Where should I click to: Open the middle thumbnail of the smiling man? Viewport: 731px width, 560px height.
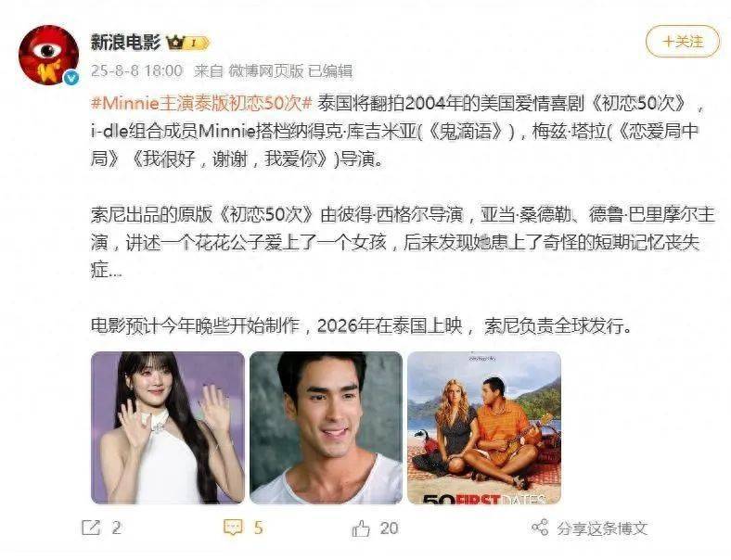coord(326,427)
